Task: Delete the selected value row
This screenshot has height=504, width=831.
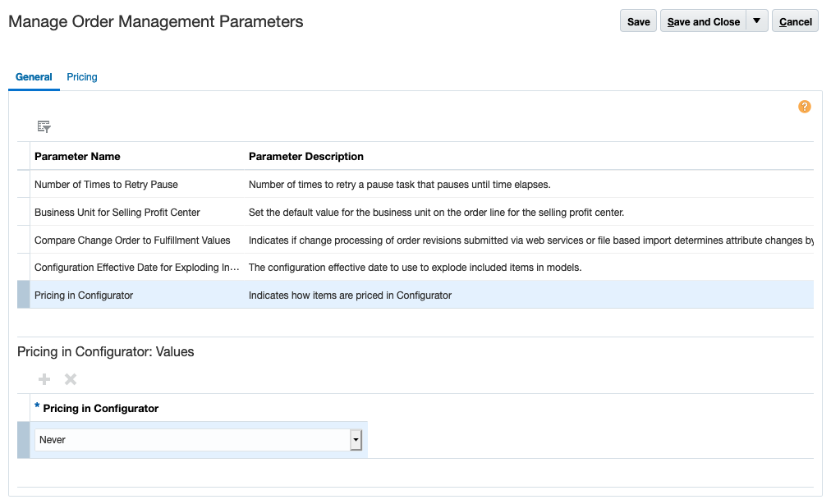Action: (x=70, y=378)
